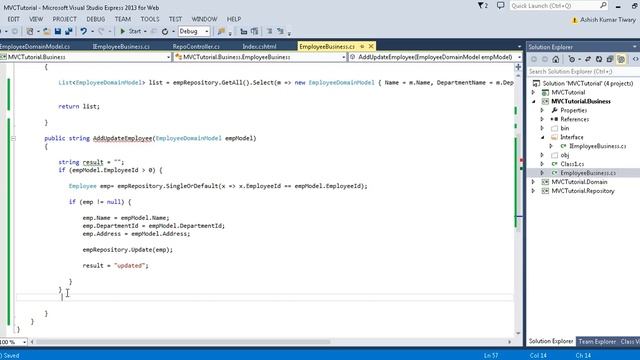Pin the EmployeeBusiness.cs tab

[362, 47]
